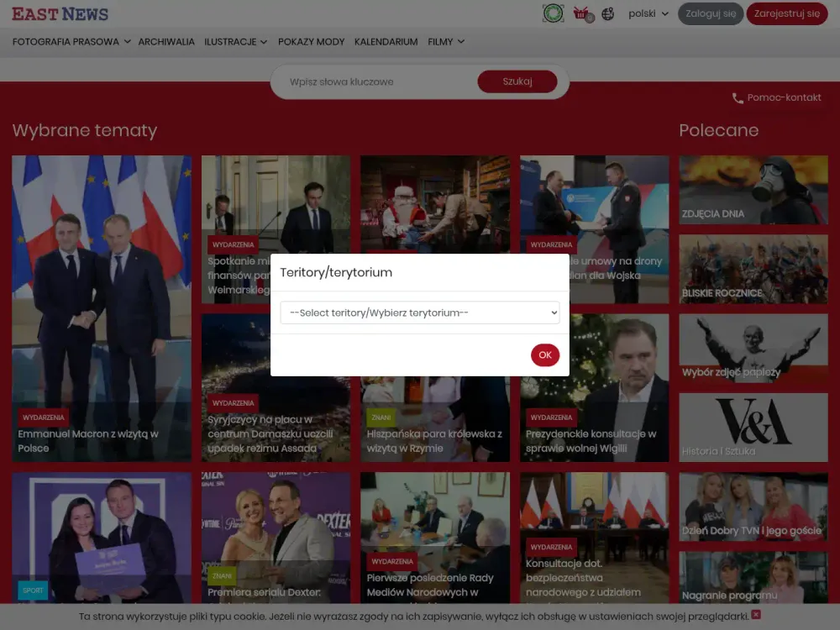
Task: Dismiss the cookie notice with red X
Action: click(x=756, y=615)
